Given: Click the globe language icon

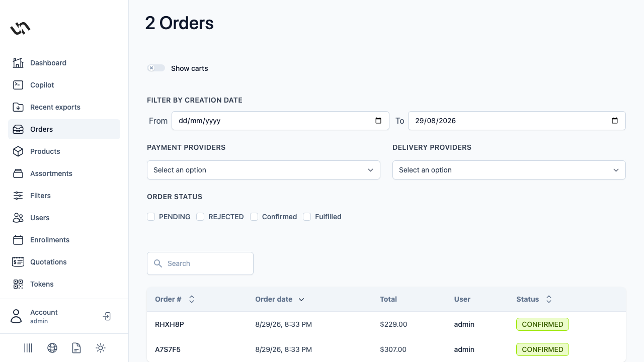Looking at the screenshot, I should click(52, 348).
